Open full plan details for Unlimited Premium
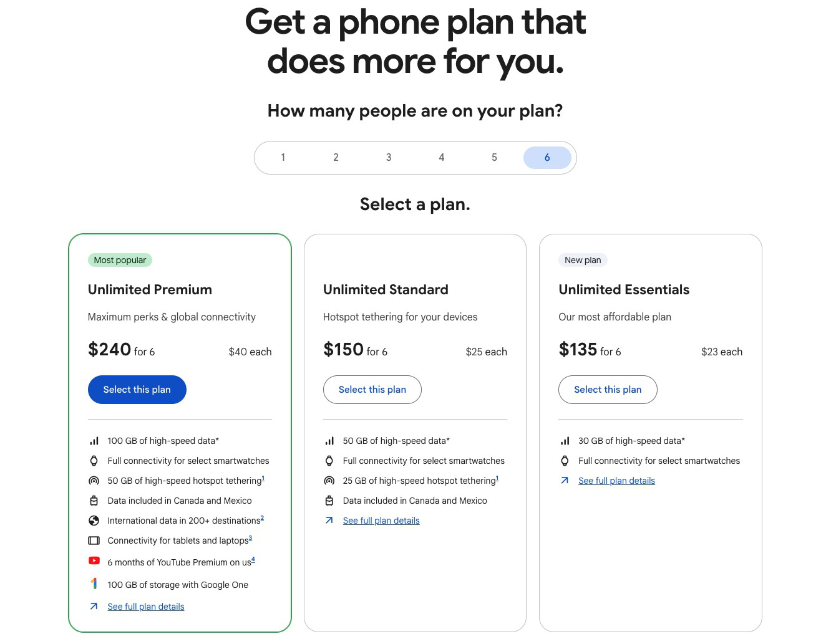 coord(146,607)
